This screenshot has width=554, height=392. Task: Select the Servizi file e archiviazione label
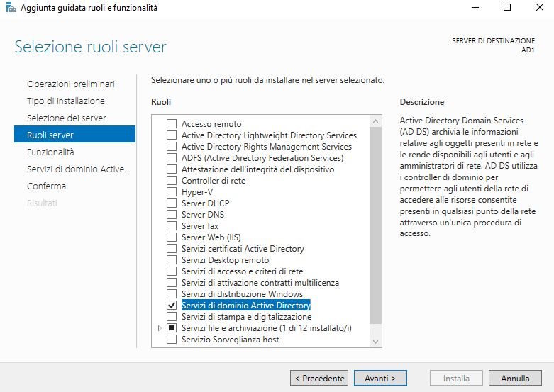point(267,328)
